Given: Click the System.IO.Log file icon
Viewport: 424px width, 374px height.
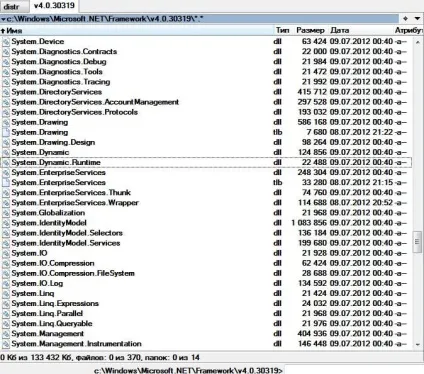Looking at the screenshot, I should [x=6, y=283].
